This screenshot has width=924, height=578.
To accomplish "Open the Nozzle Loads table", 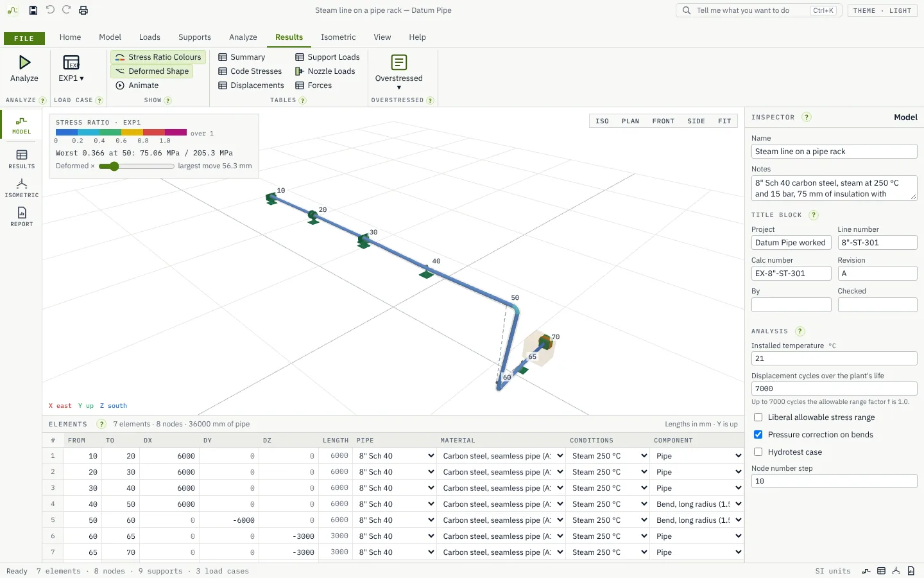I will tap(325, 71).
